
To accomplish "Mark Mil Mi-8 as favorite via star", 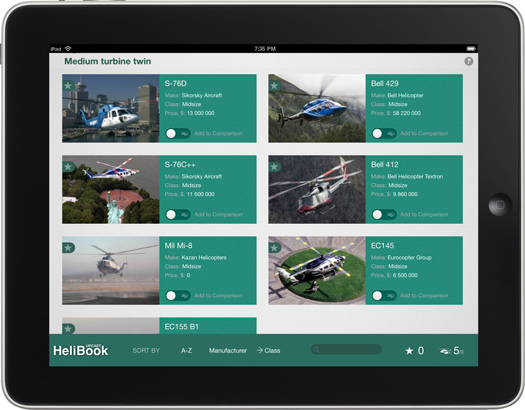I will click(x=68, y=248).
